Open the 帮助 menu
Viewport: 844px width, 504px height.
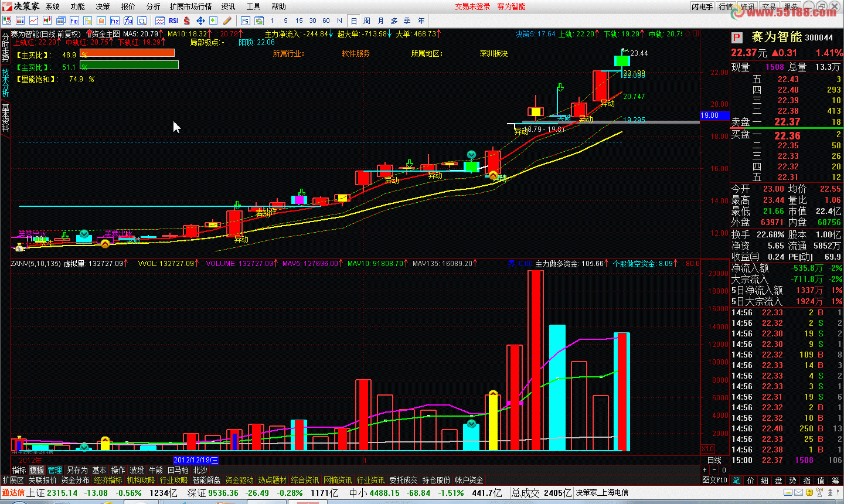point(278,6)
